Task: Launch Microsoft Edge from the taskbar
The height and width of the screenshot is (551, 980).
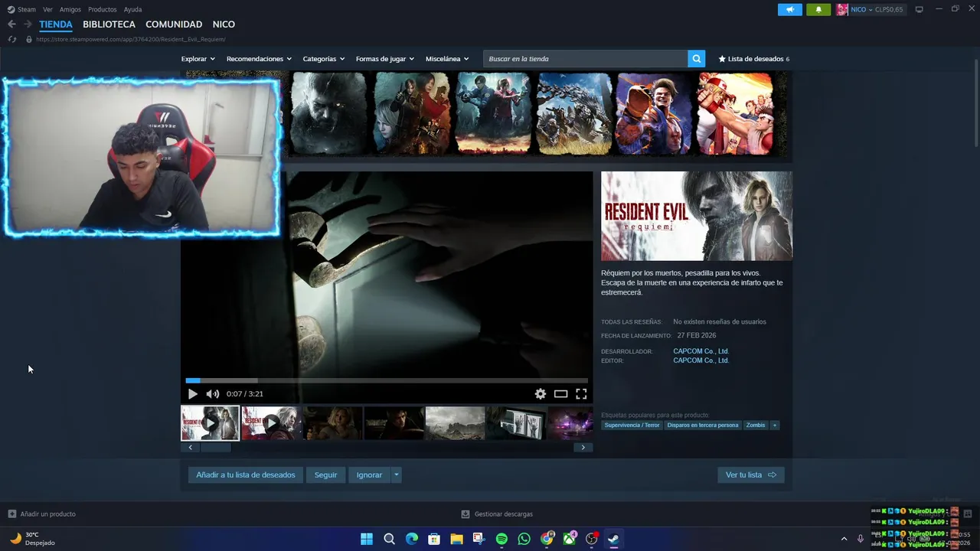Action: click(412, 539)
